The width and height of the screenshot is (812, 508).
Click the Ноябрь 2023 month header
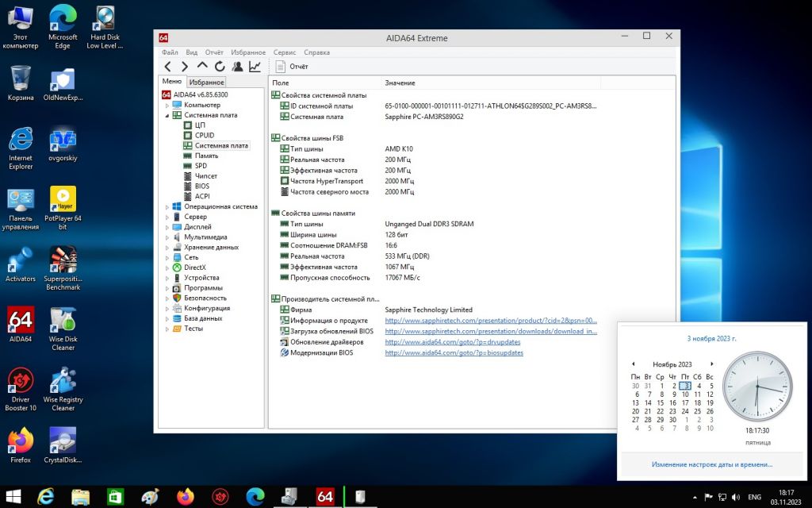(672, 364)
